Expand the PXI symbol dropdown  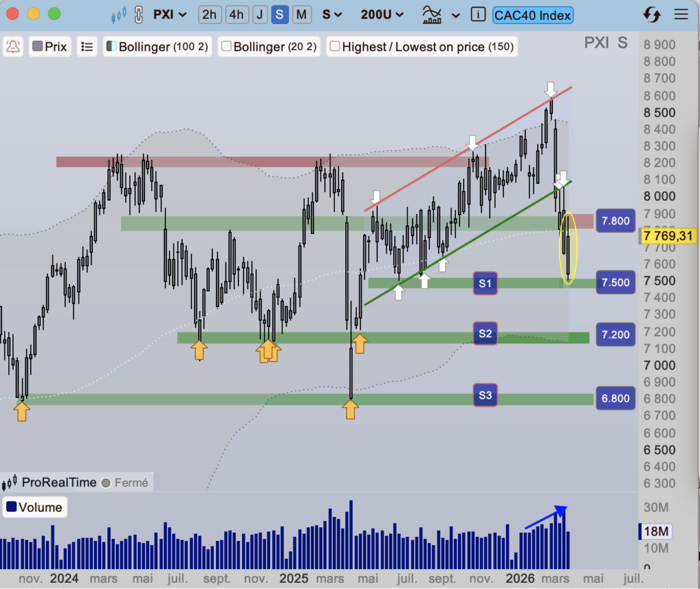click(170, 14)
